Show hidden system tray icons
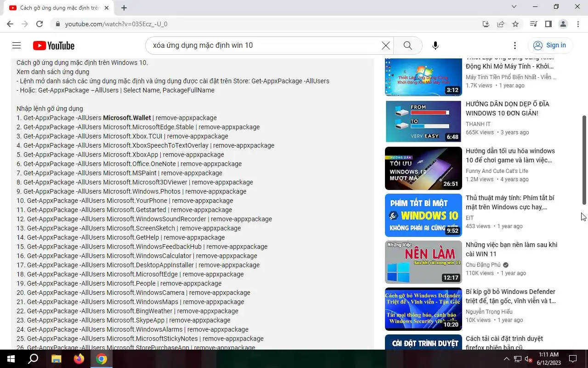The image size is (588, 368). 506,359
